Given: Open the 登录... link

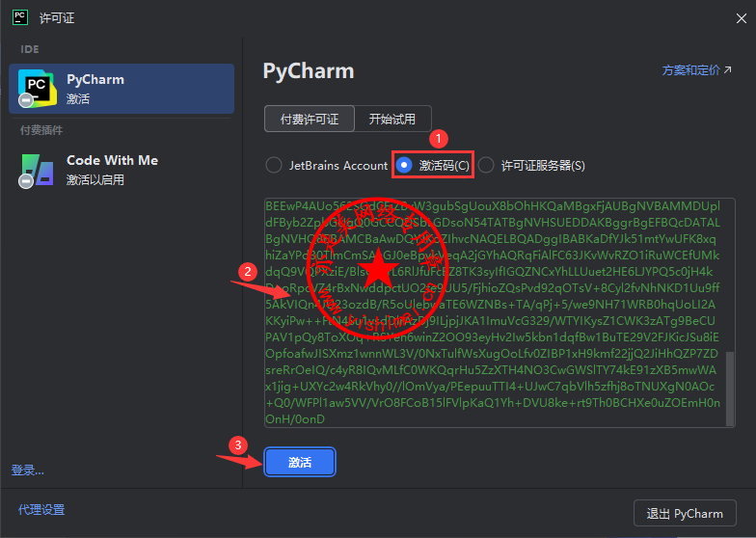Looking at the screenshot, I should tap(27, 471).
